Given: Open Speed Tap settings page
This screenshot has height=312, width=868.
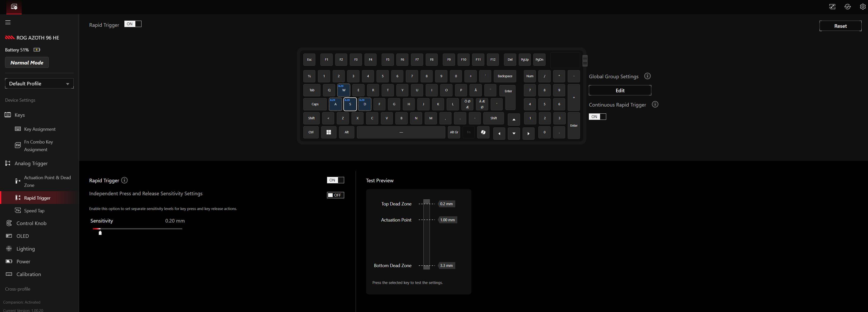Looking at the screenshot, I should (x=34, y=211).
